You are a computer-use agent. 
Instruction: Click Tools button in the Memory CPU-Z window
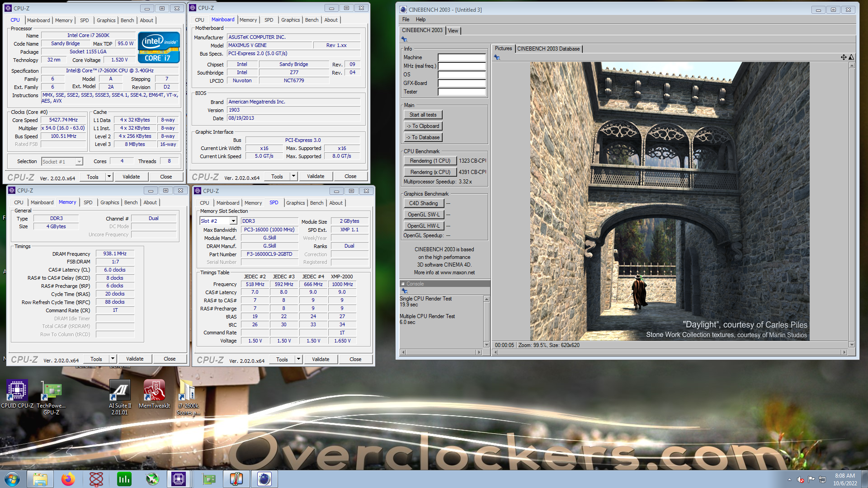[96, 359]
